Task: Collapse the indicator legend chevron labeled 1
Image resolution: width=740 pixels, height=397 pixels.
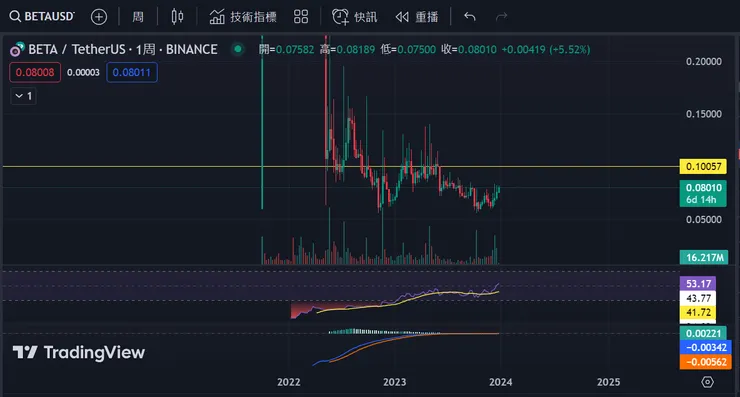Action: click(x=23, y=96)
